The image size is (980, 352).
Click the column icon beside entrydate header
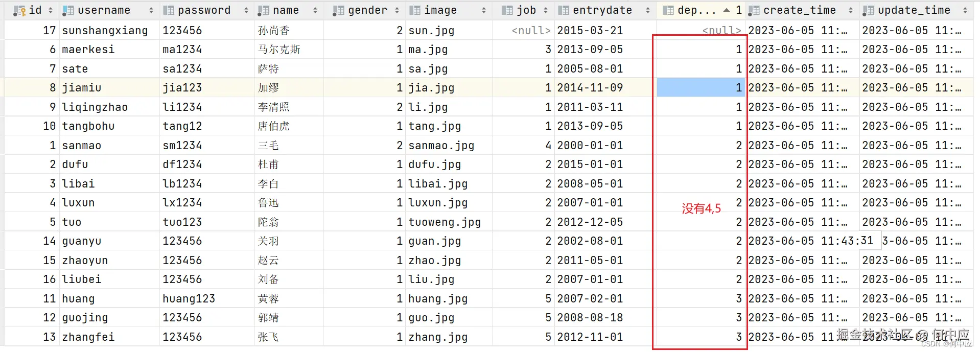click(564, 10)
